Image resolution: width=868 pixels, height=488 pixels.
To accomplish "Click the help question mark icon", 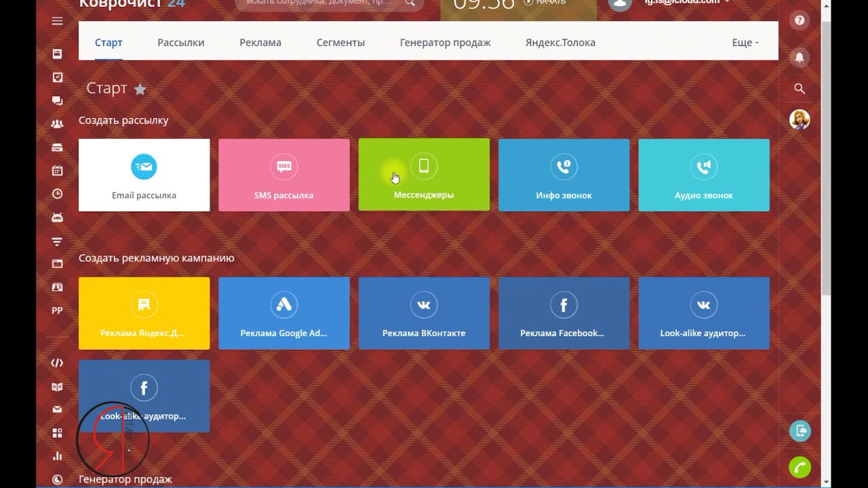I will [x=800, y=20].
